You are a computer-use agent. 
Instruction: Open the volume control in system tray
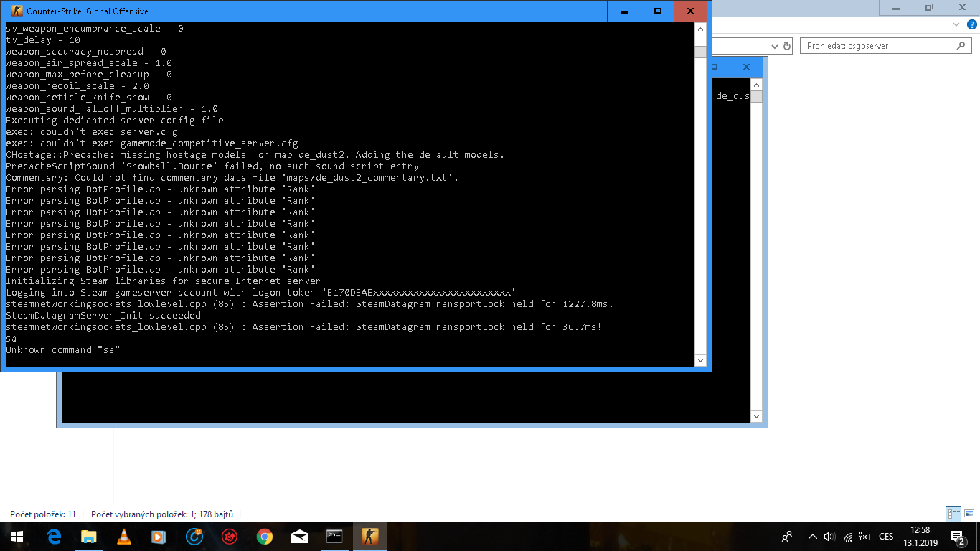[829, 537]
